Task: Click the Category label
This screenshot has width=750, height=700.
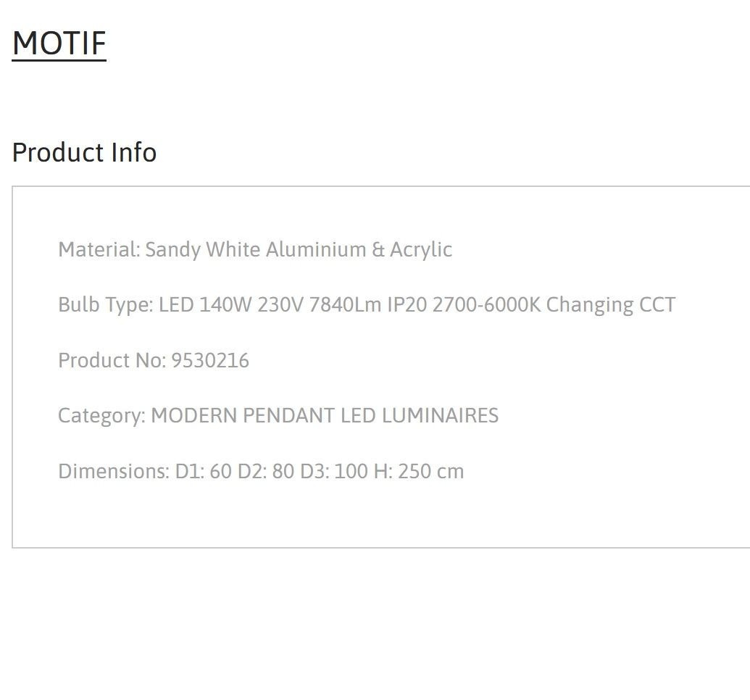Action: click(x=101, y=416)
